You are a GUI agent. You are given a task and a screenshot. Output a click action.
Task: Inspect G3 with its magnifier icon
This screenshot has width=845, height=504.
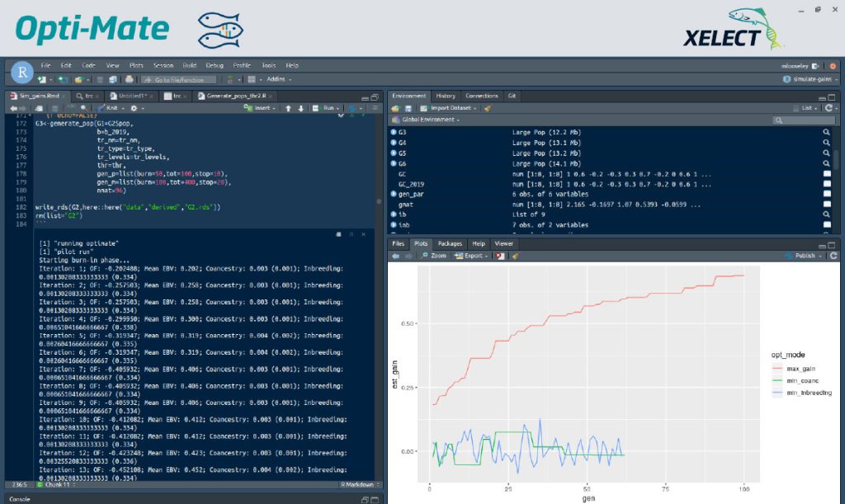coord(826,133)
